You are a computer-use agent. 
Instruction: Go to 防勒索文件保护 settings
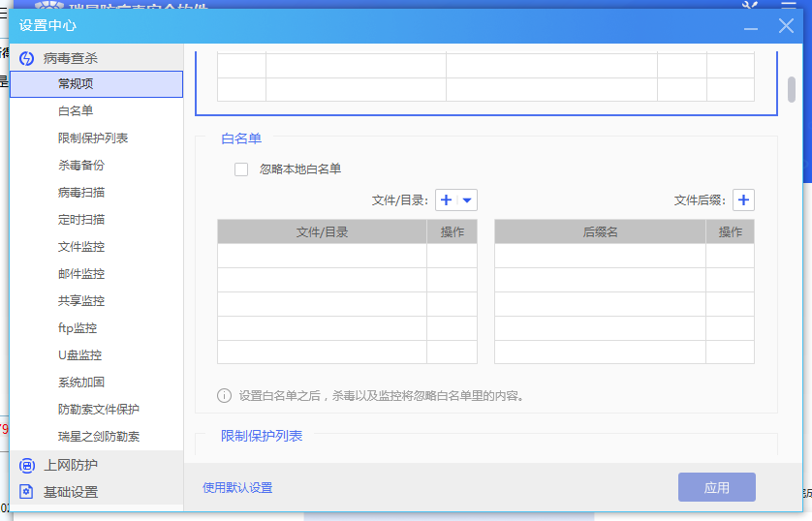[x=99, y=410]
